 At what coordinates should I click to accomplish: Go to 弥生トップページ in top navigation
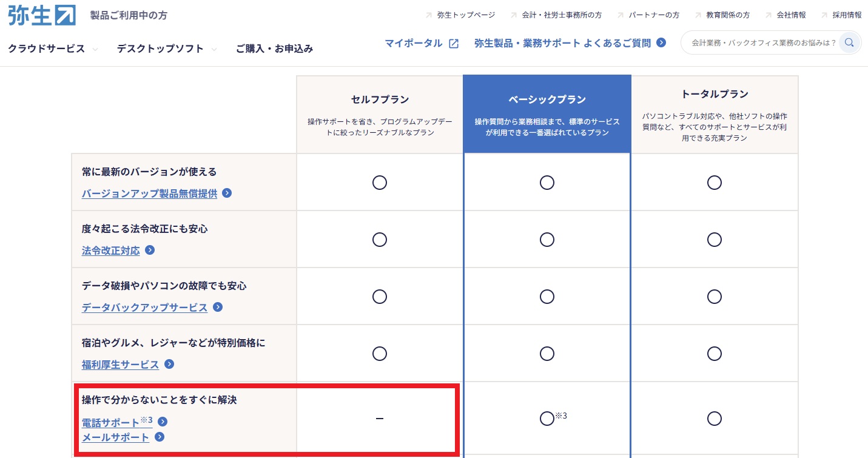coord(465,15)
